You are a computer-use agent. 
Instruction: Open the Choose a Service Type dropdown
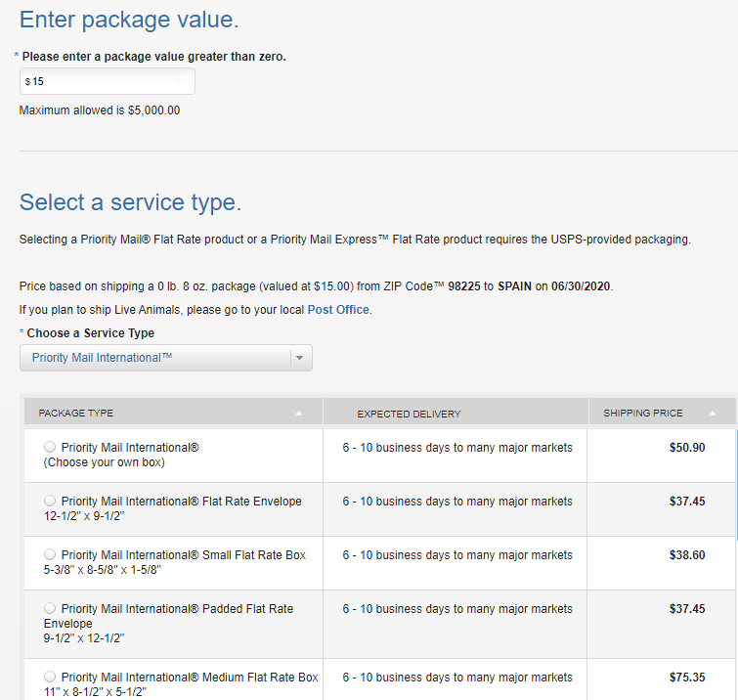165,358
